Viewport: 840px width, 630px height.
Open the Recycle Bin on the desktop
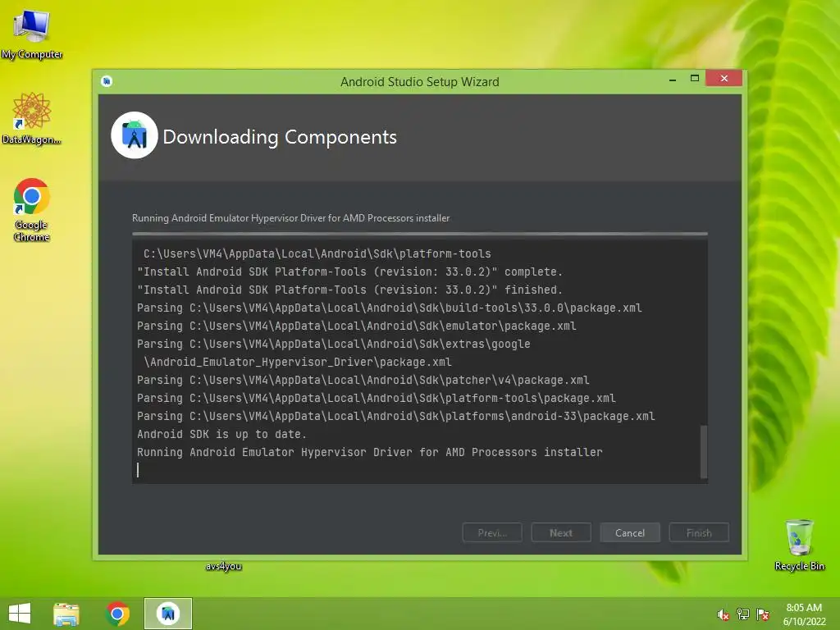799,545
